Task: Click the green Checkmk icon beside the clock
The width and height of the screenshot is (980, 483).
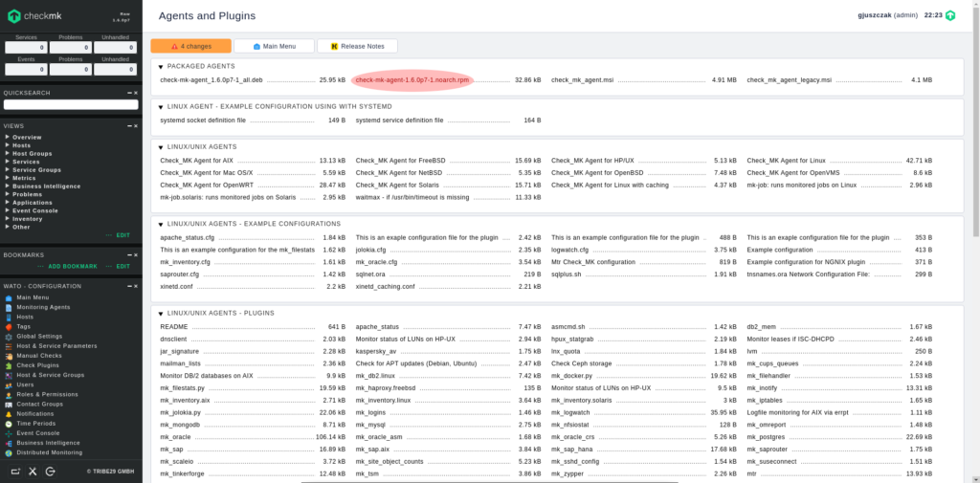Action: tap(949, 16)
